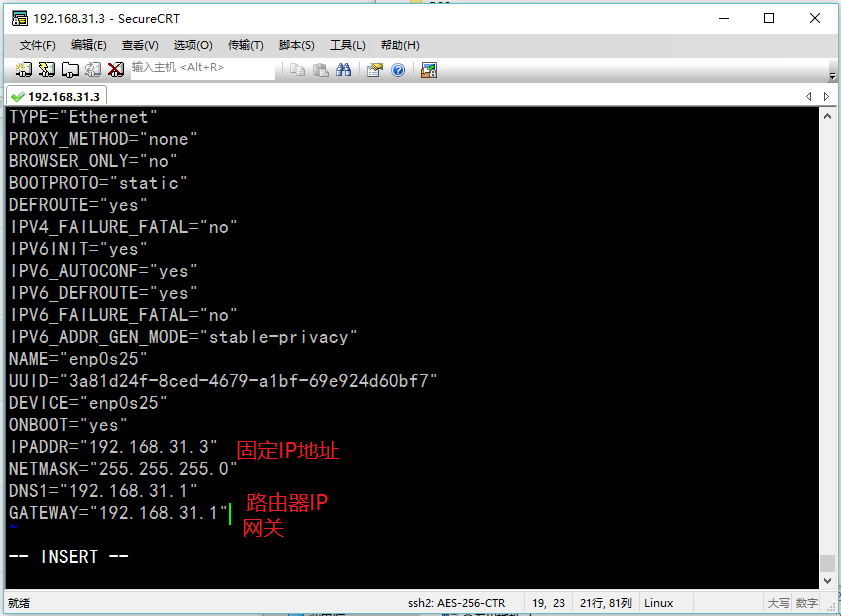Image resolution: width=841 pixels, height=616 pixels.
Task: Click the 大写 caps lock indicator
Action: tap(778, 603)
